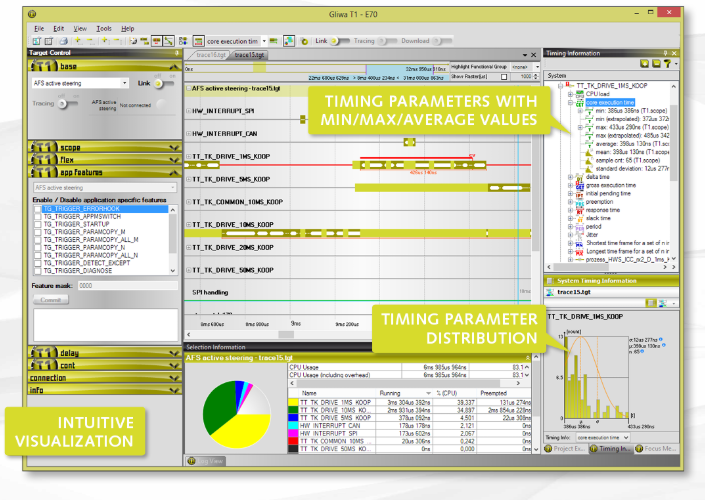Click the Running column header
Screen dimensions: 705x500
[x=404, y=393]
